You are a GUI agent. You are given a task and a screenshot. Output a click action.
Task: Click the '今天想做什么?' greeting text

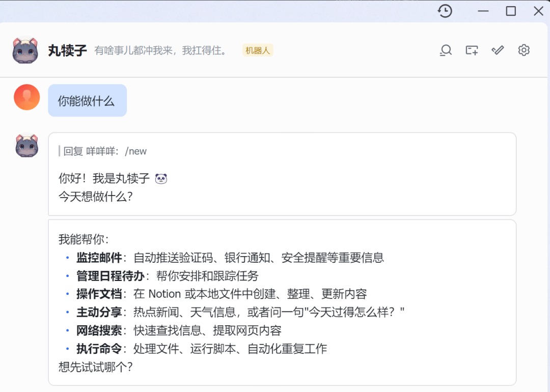(95, 197)
